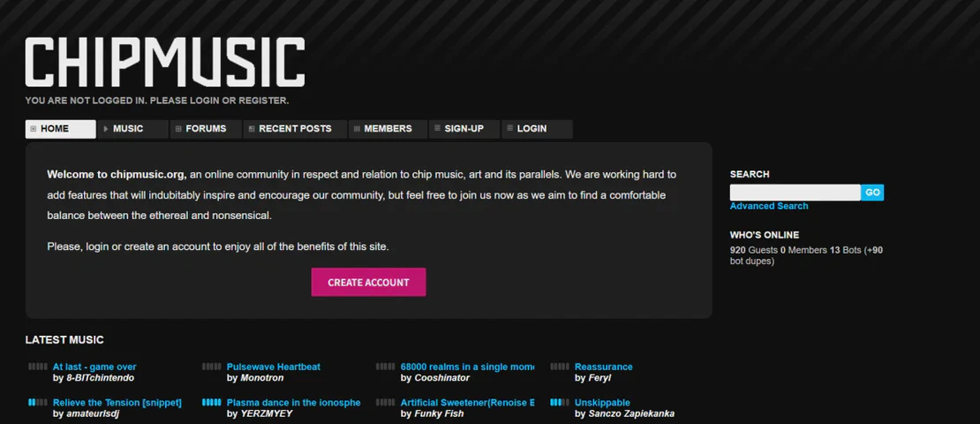Click the CHIPMUSIC site logo
The height and width of the screenshot is (424, 980).
(165, 61)
